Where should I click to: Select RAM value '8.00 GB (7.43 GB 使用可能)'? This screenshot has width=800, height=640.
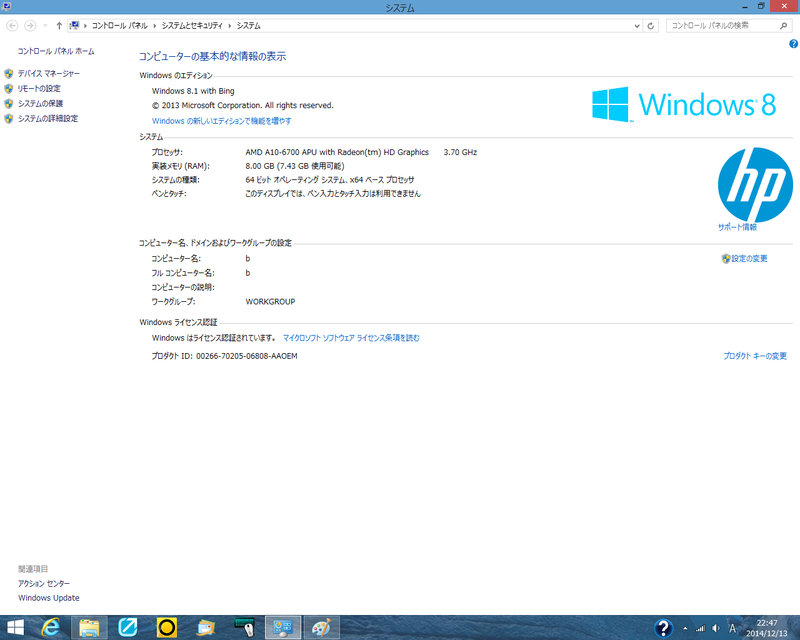[x=295, y=166]
